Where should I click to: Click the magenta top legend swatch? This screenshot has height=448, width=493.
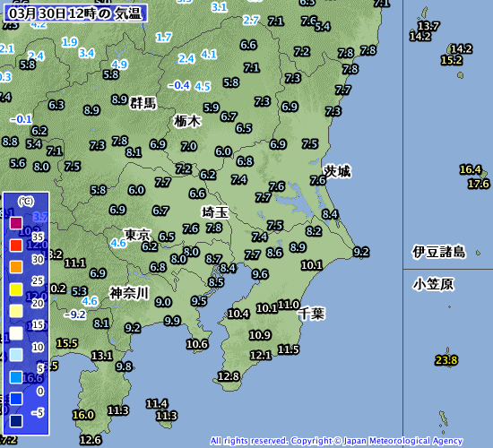16,223
